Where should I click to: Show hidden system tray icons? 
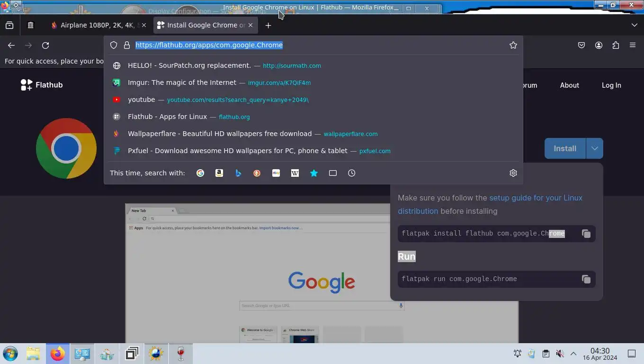click(x=573, y=354)
